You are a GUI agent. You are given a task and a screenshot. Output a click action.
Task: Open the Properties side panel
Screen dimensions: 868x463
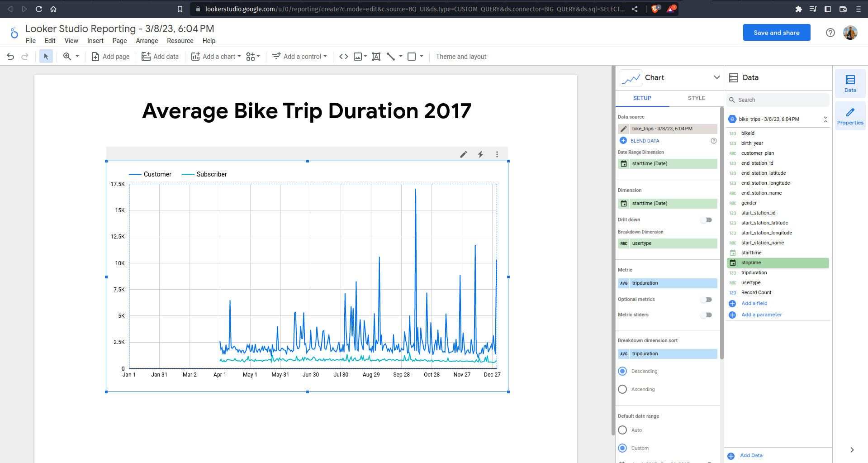[850, 116]
